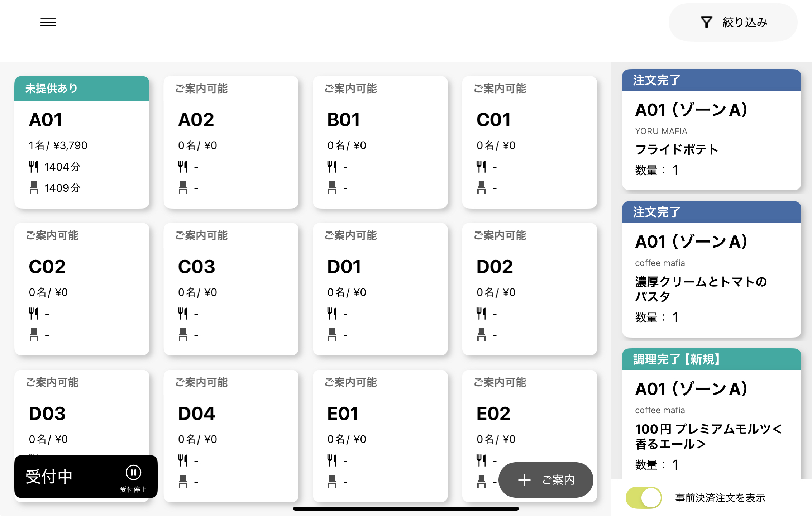Toggle 事前決済注文を表示 switch off
This screenshot has height=516, width=812.
[644, 497]
